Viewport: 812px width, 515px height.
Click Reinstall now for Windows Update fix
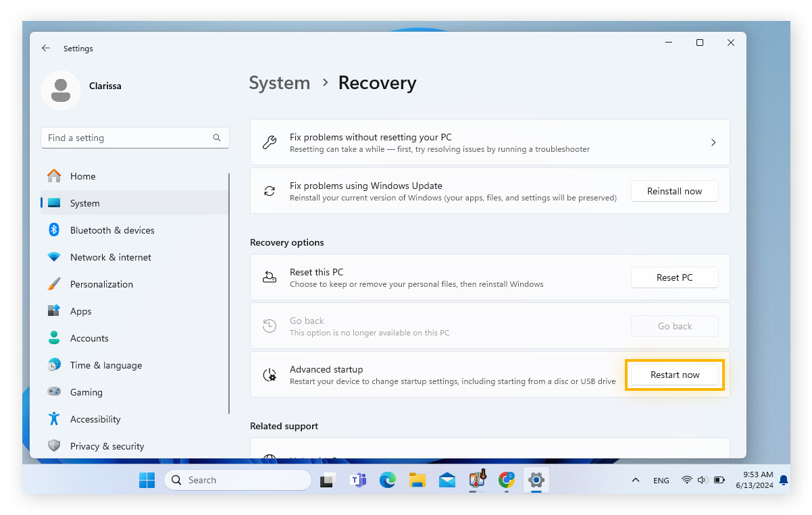674,191
